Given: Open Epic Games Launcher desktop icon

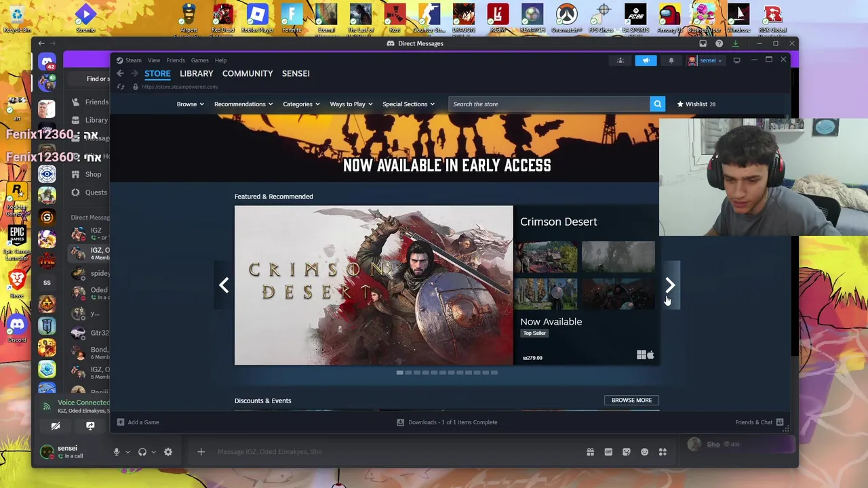Looking at the screenshot, I should tap(17, 243).
